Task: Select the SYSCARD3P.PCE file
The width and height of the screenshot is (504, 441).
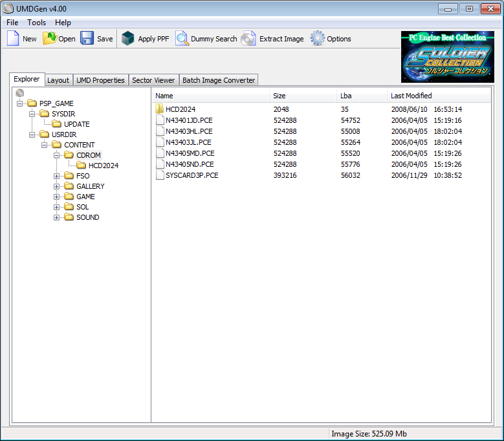Action: coord(192,175)
